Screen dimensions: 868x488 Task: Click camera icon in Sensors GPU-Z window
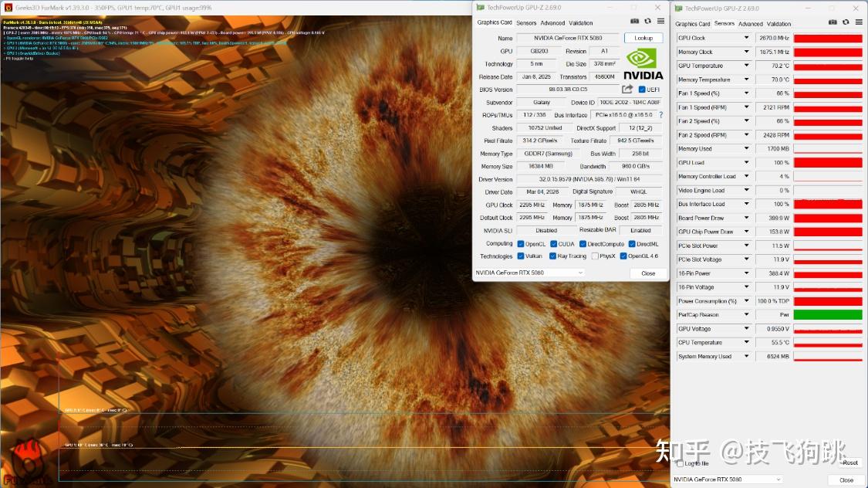click(x=833, y=22)
